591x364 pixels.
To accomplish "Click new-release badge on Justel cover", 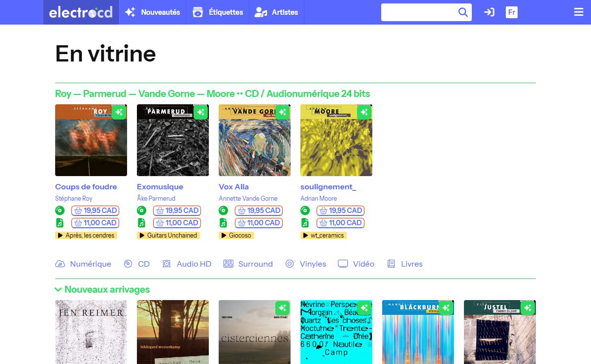I will tap(527, 308).
